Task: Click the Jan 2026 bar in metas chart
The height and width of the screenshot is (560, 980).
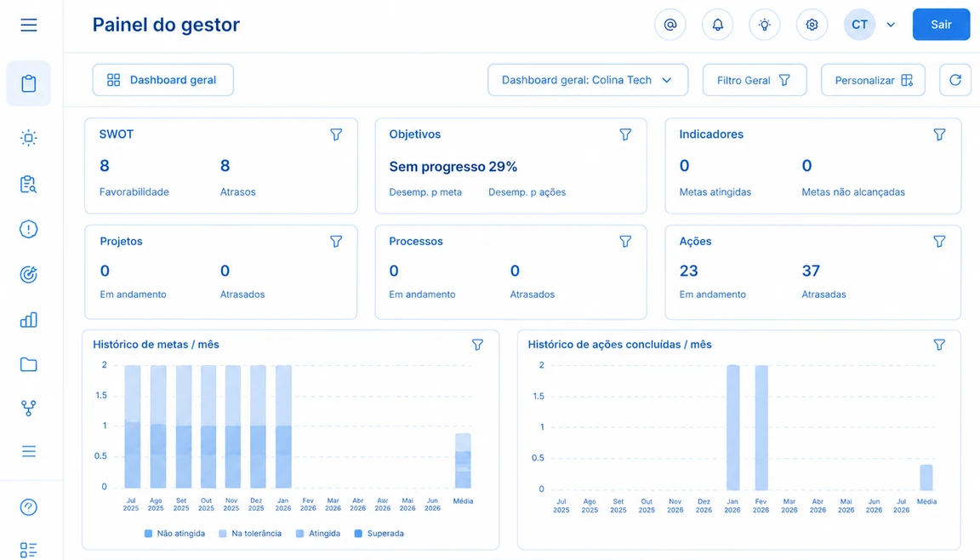Action: (x=284, y=426)
